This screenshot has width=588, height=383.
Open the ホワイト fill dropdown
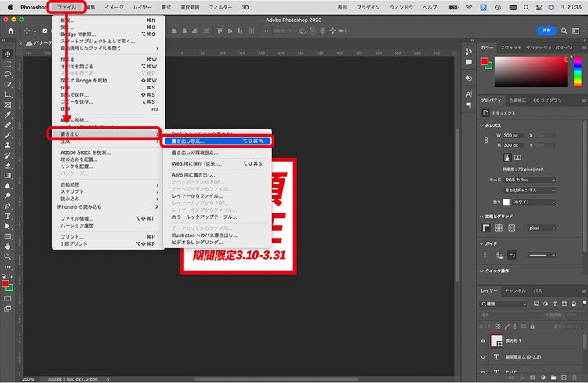pyautogui.click(x=535, y=202)
